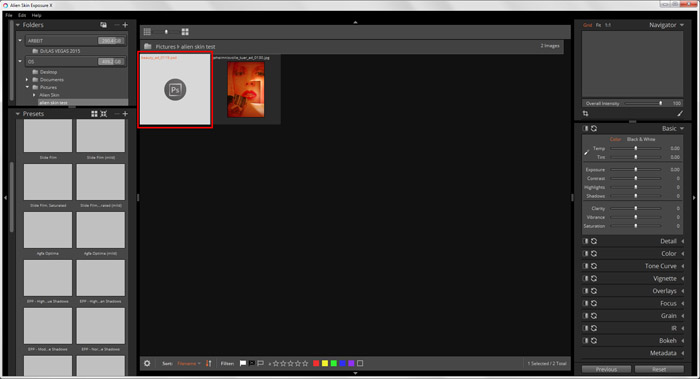Toggle the sort direction arrows icon
Screen dimensions: 700x379
(208, 363)
